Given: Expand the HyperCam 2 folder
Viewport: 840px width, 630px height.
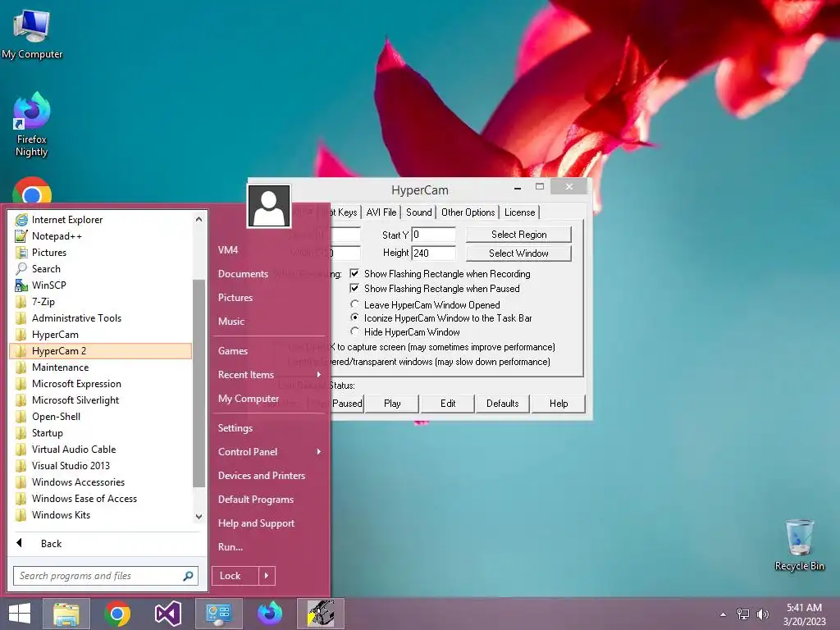Looking at the screenshot, I should [x=101, y=351].
